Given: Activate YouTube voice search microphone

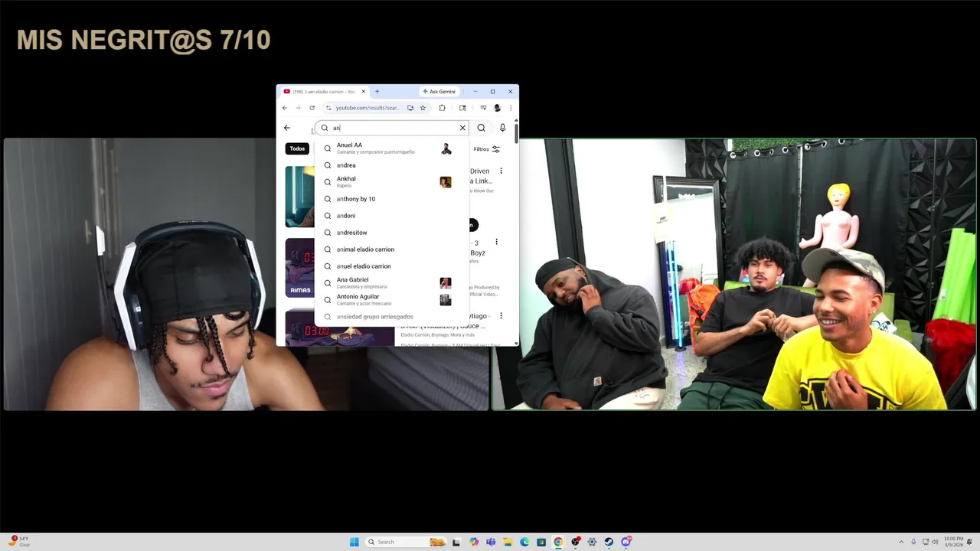Looking at the screenshot, I should pos(502,128).
